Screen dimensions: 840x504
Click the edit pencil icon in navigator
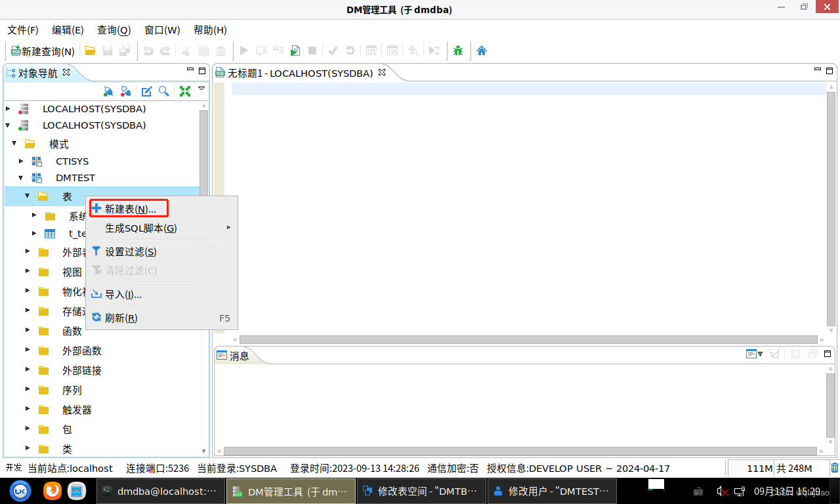pyautogui.click(x=147, y=91)
